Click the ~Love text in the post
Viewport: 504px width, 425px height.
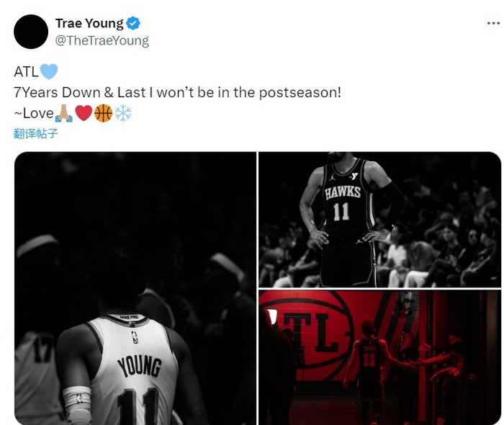point(34,114)
